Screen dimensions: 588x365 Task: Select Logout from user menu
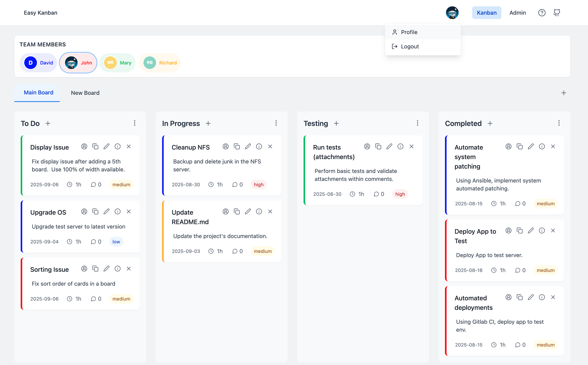tap(423, 46)
